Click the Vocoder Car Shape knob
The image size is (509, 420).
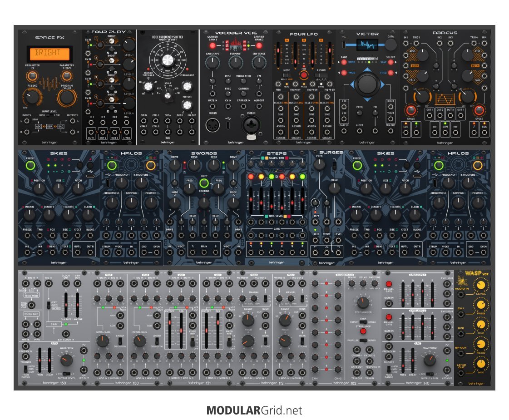[x=212, y=62]
